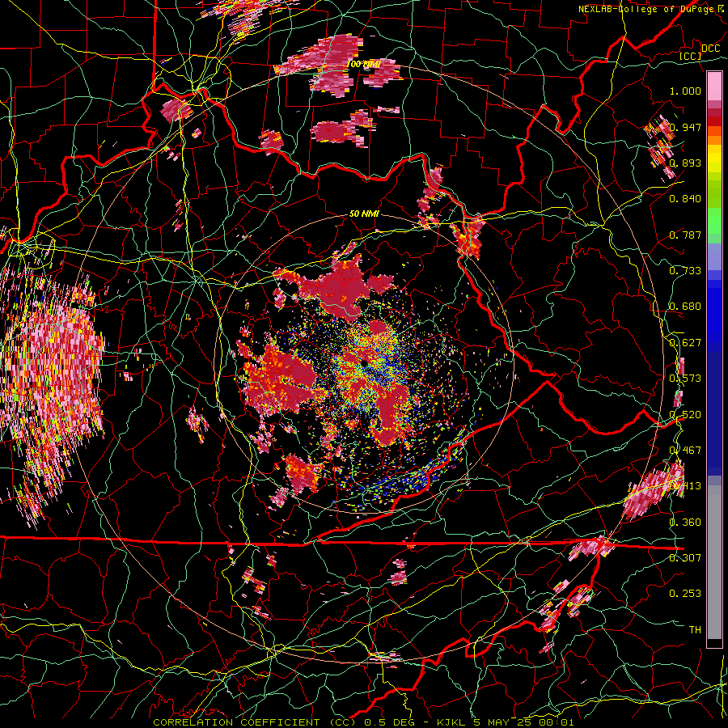This screenshot has height=728, width=728.
Task: Click the 00:01 timestamp in the caption
Action: point(557,722)
